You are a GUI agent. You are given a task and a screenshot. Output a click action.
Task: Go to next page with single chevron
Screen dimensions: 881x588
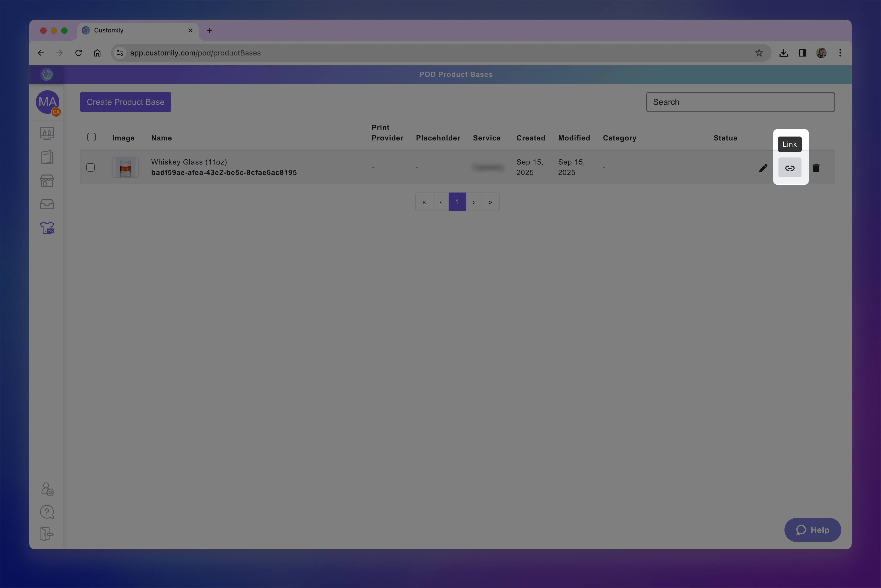coord(474,202)
